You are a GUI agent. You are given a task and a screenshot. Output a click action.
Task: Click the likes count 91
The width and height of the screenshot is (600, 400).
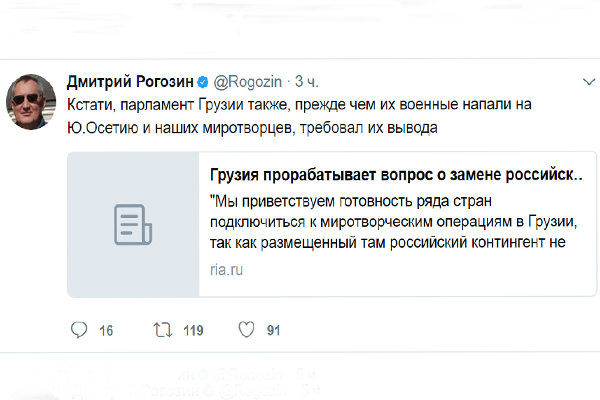(273, 331)
